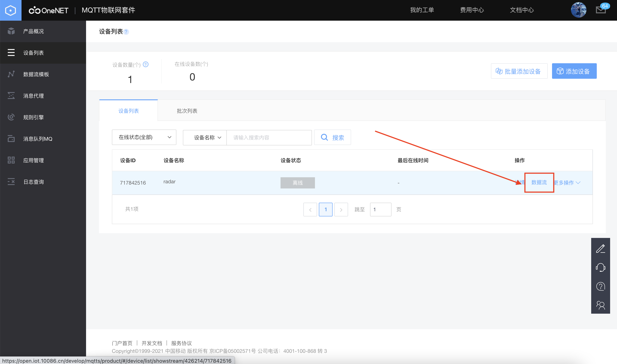Expand the 在线状态(全部) filter dropdown
The height and width of the screenshot is (364, 617).
coord(144,137)
